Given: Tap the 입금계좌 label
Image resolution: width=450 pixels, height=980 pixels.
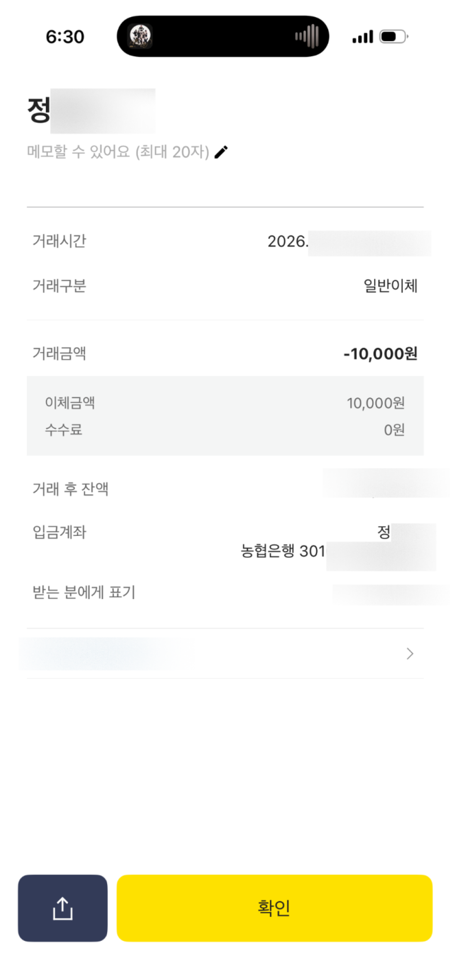Looking at the screenshot, I should [59, 532].
